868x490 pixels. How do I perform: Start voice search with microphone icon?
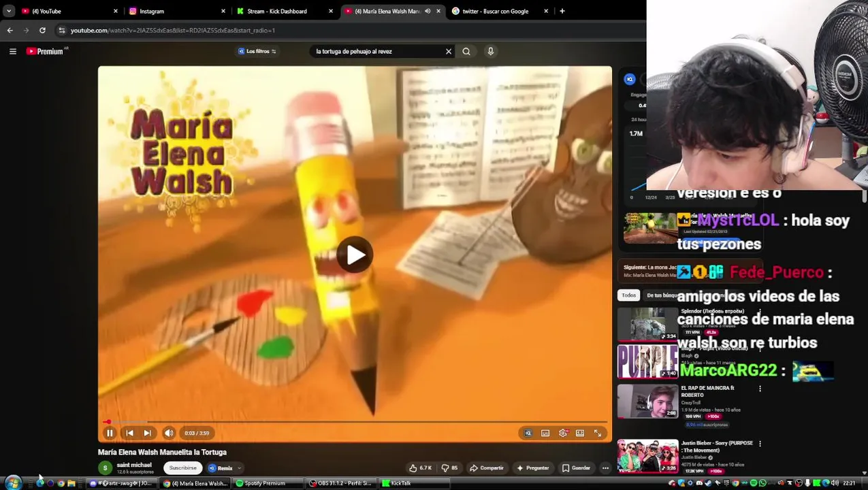tap(490, 51)
